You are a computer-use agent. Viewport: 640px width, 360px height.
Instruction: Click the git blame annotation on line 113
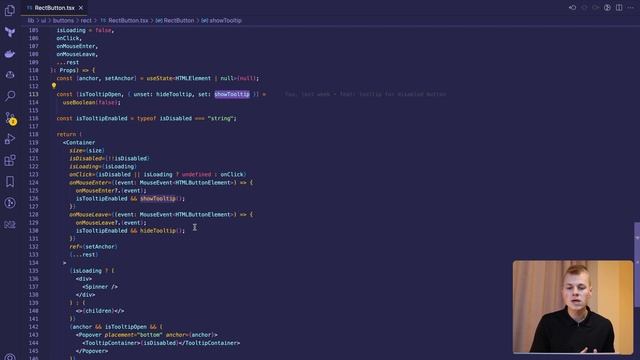point(365,94)
